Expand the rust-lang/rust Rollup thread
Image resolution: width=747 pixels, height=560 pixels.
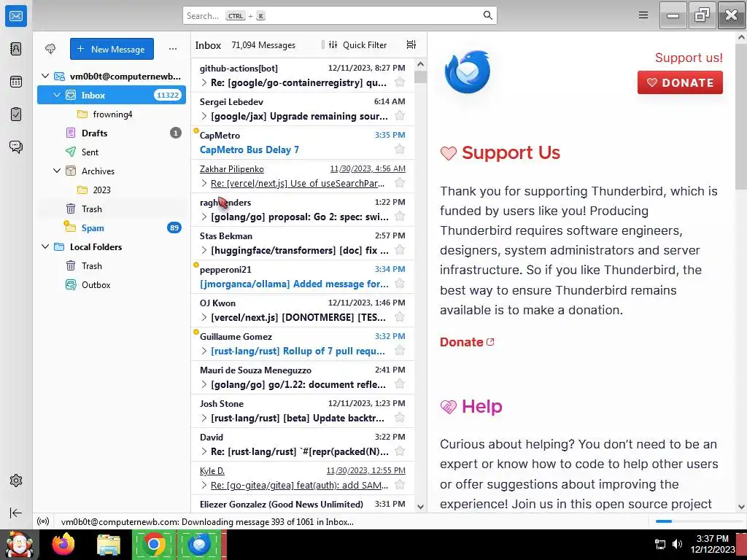click(x=204, y=351)
